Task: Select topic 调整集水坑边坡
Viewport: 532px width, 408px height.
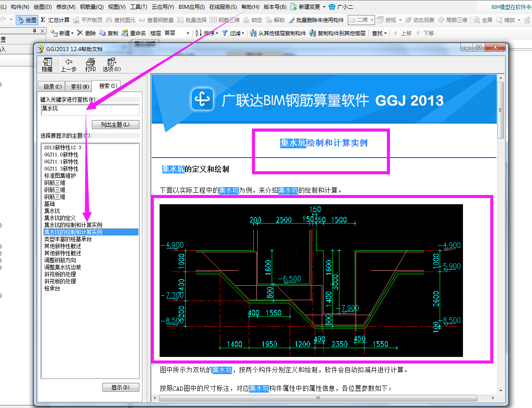Action: click(63, 267)
